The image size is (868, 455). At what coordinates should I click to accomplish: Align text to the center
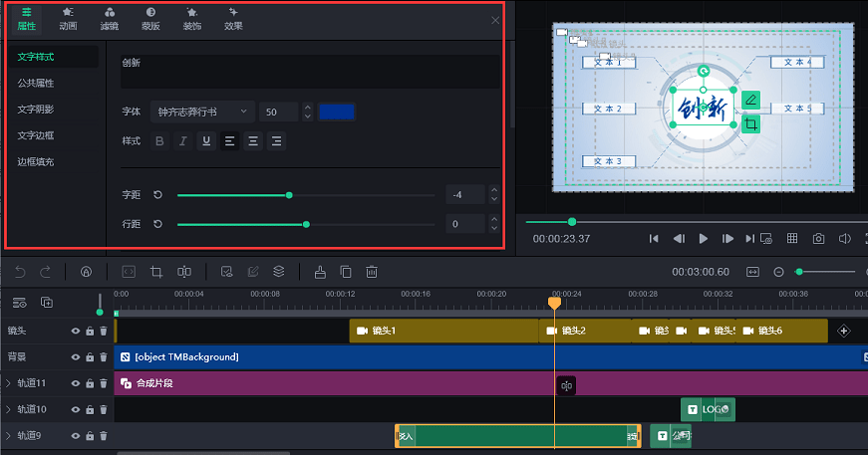click(x=253, y=141)
